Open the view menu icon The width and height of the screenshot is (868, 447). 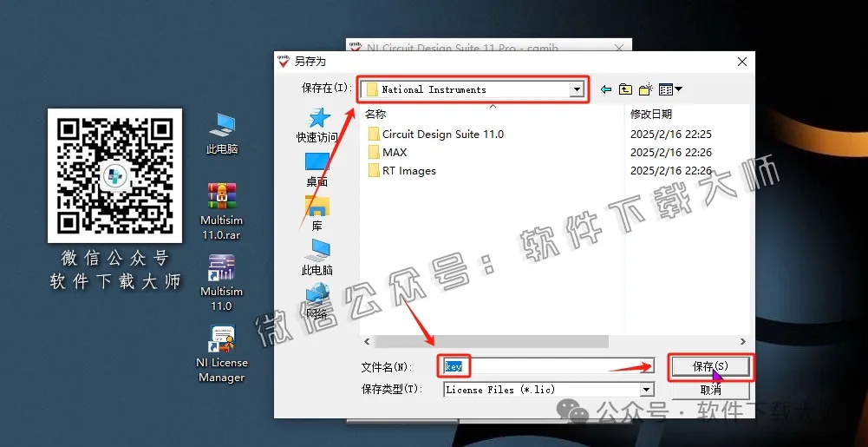click(670, 89)
